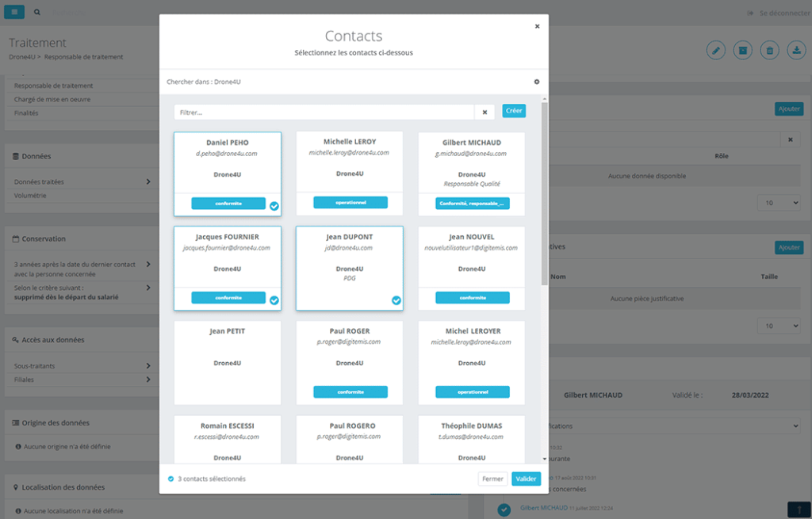Click the download icon in header

(795, 51)
